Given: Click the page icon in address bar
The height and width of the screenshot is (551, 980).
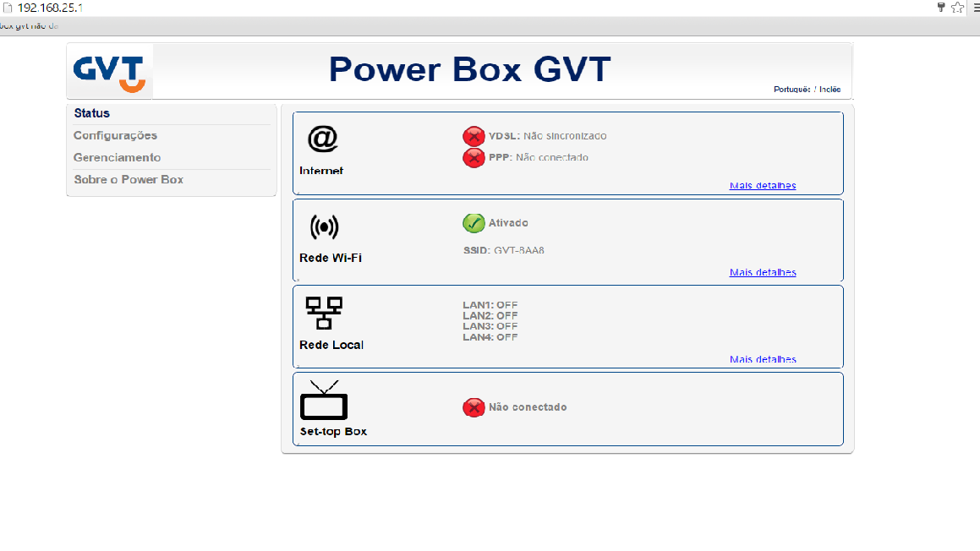Looking at the screenshot, I should click(x=8, y=8).
